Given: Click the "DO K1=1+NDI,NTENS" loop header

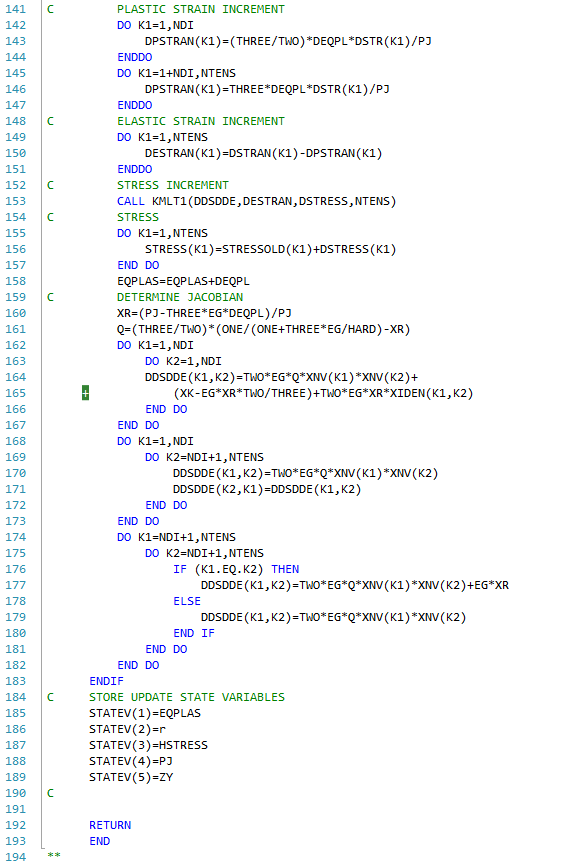Looking at the screenshot, I should pyautogui.click(x=176, y=73).
